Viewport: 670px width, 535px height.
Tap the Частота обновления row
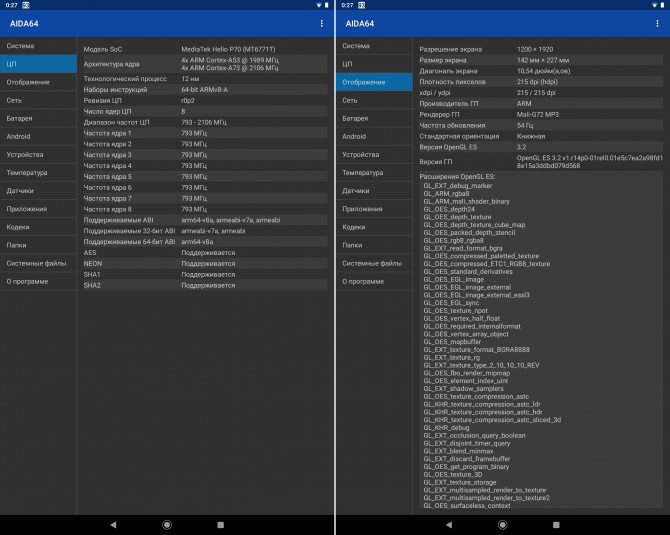540,125
